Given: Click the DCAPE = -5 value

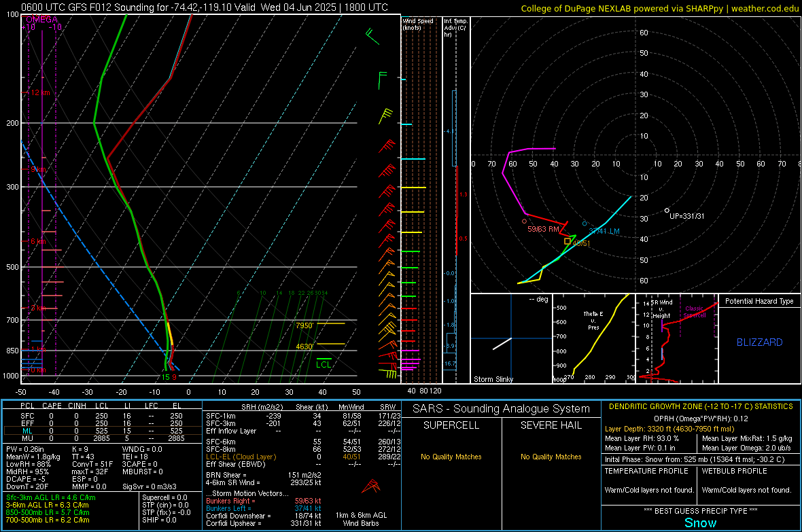Looking at the screenshot, I should click(26, 479).
